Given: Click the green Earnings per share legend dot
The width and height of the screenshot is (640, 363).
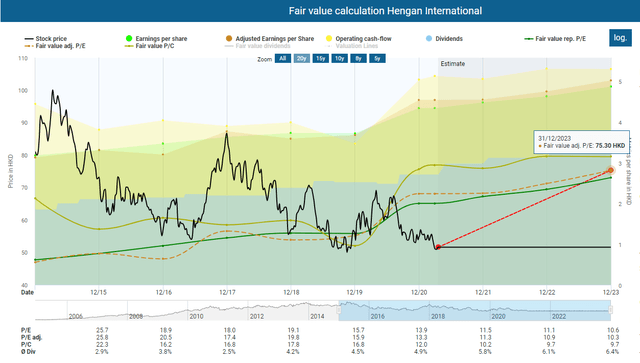Looking at the screenshot, I should click(x=129, y=38).
